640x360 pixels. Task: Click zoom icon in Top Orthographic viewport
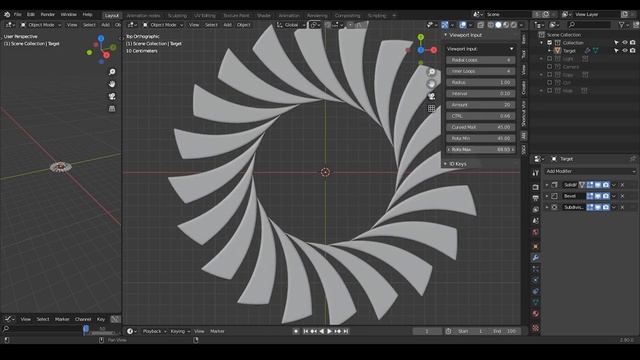[x=431, y=72]
